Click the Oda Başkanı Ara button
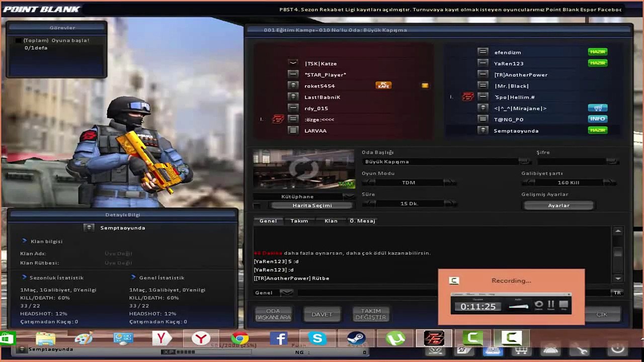 tap(273, 314)
